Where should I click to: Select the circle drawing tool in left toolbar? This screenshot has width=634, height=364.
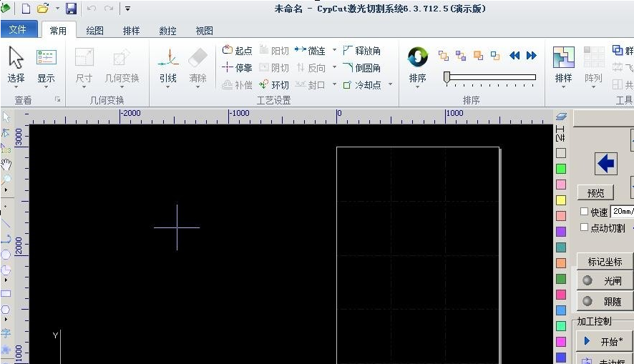[6, 254]
